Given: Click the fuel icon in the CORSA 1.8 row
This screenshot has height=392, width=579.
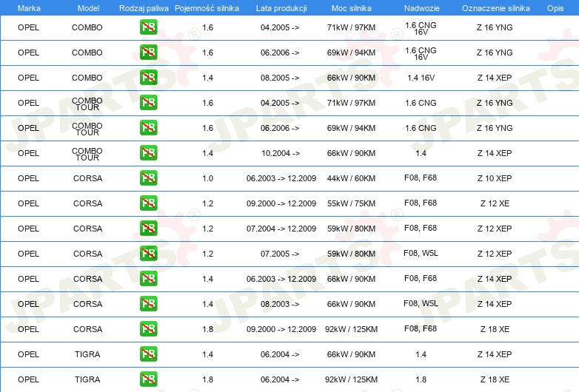Looking at the screenshot, I should click(148, 328).
